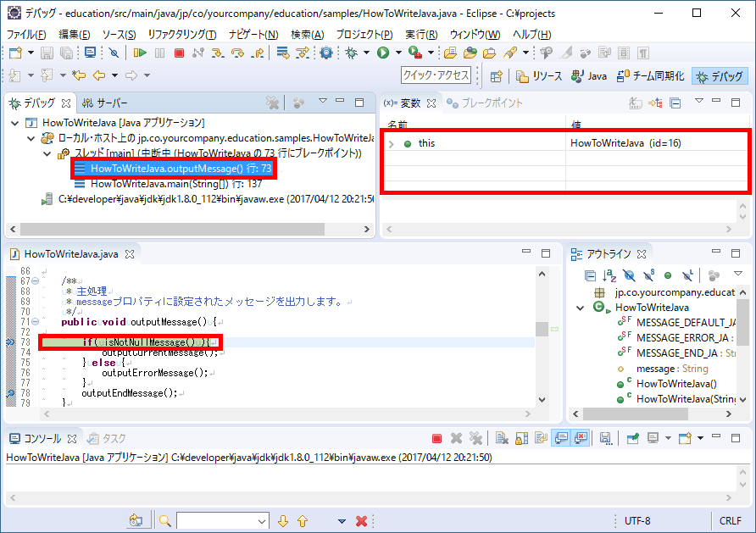Viewport: 756px width, 533px height.
Task: Toggle Scroll Lock in the console
Action: click(520, 437)
